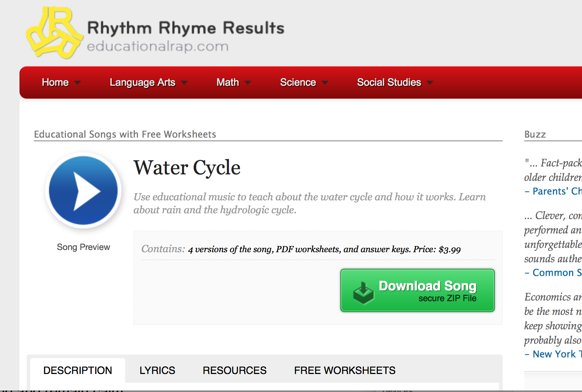This screenshot has height=392, width=582.
Task: Select the Science menu item
Action: (298, 83)
